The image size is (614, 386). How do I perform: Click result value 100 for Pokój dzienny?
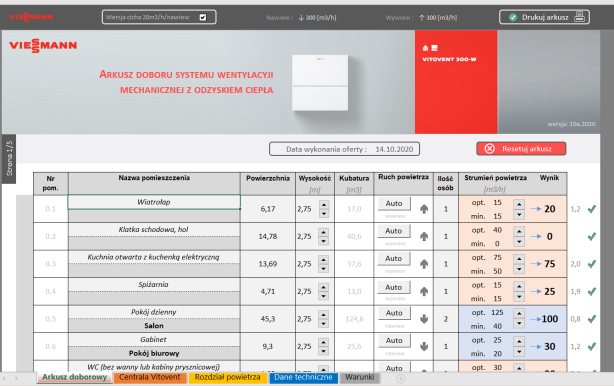(550, 319)
